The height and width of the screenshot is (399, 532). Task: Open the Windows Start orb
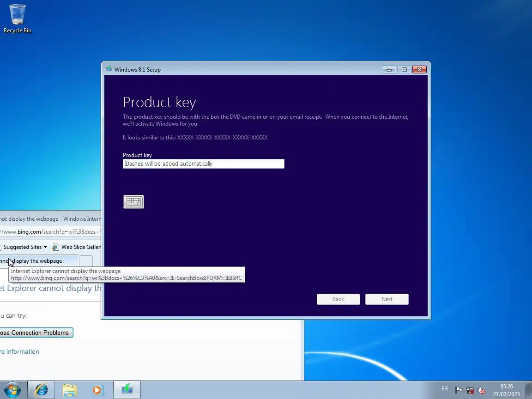tap(12, 390)
